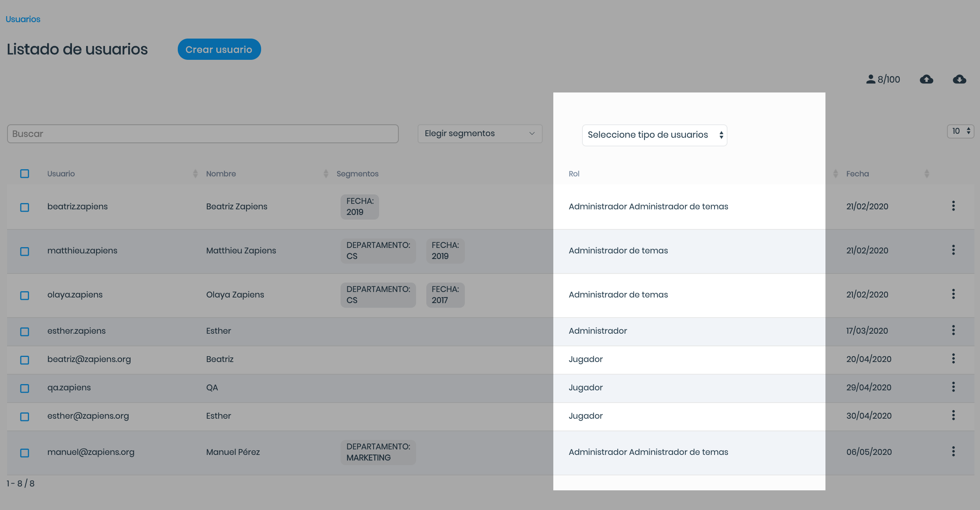Open three-dot menu for esther.zapiens row
Screen dimensions: 980x510
click(x=953, y=330)
